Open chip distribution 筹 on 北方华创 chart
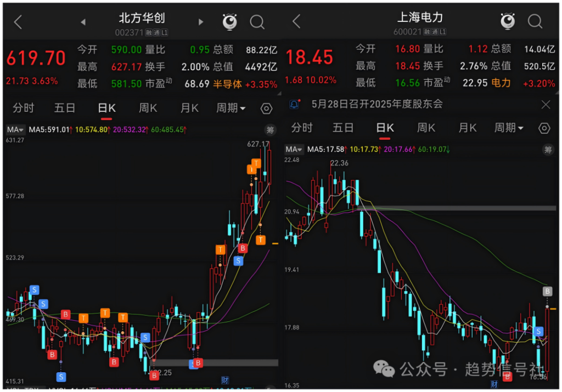The width and height of the screenshot is (562, 392). pyautogui.click(x=270, y=130)
